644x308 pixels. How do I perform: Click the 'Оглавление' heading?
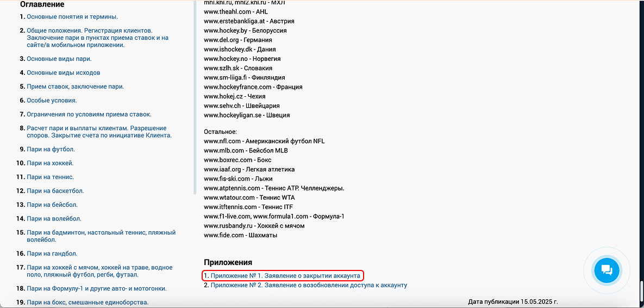(42, 4)
